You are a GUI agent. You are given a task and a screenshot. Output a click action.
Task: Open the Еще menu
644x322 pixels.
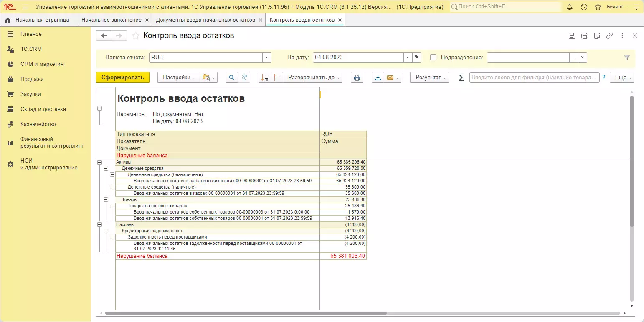coord(622,78)
